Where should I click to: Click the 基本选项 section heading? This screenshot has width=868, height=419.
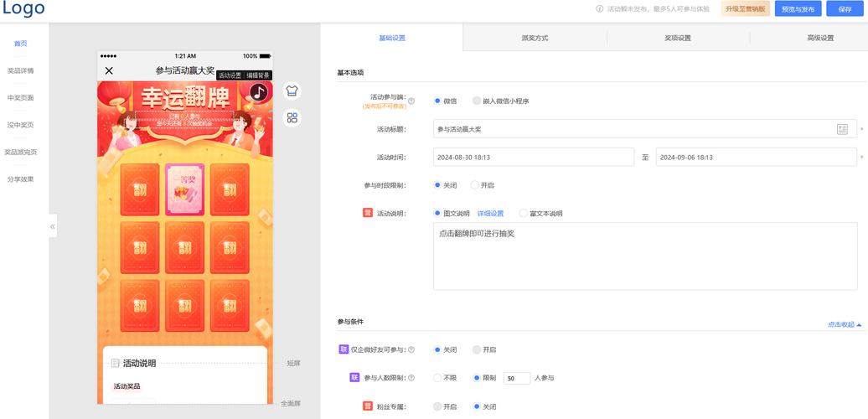click(350, 73)
